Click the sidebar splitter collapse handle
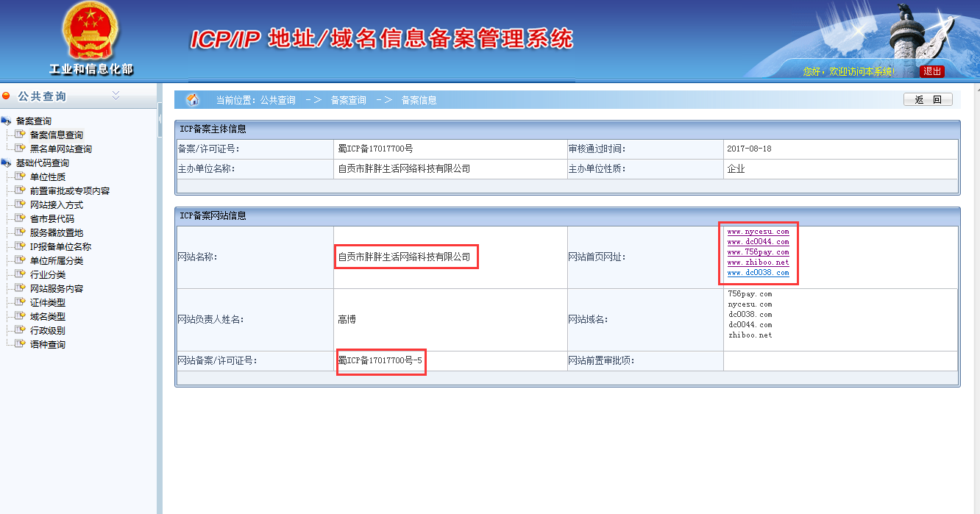This screenshot has width=980, height=514. 160,121
